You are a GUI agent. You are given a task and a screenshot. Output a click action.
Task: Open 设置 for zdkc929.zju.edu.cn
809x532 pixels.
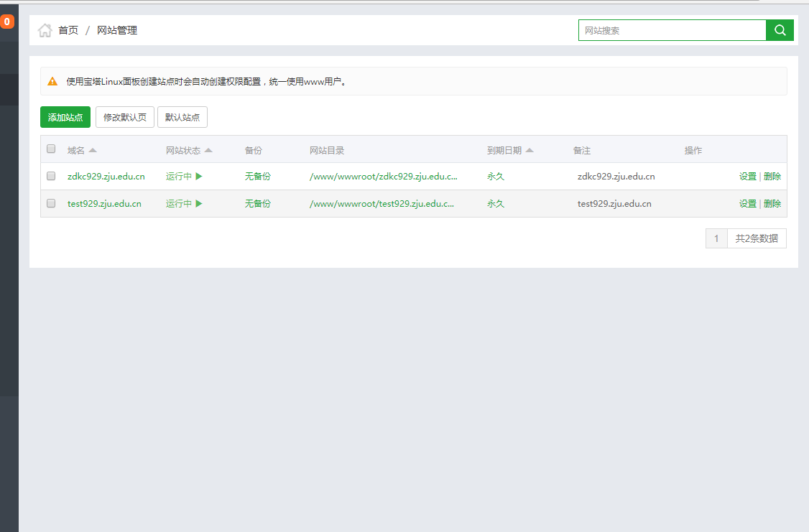pos(747,177)
